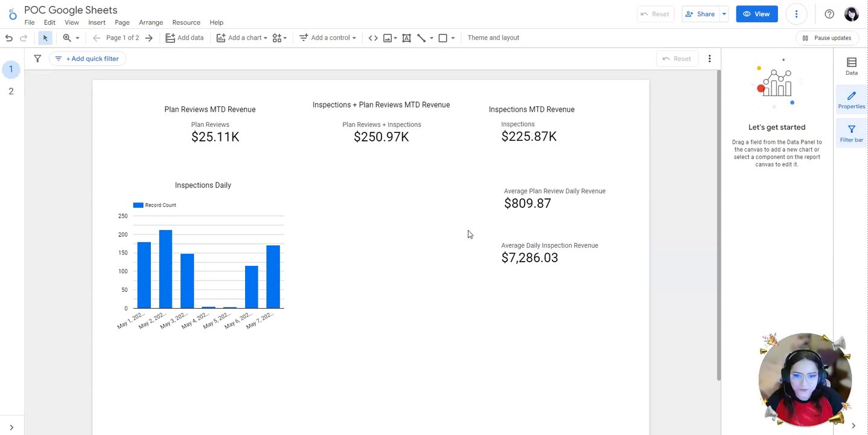Click the next page arrow

[149, 38]
